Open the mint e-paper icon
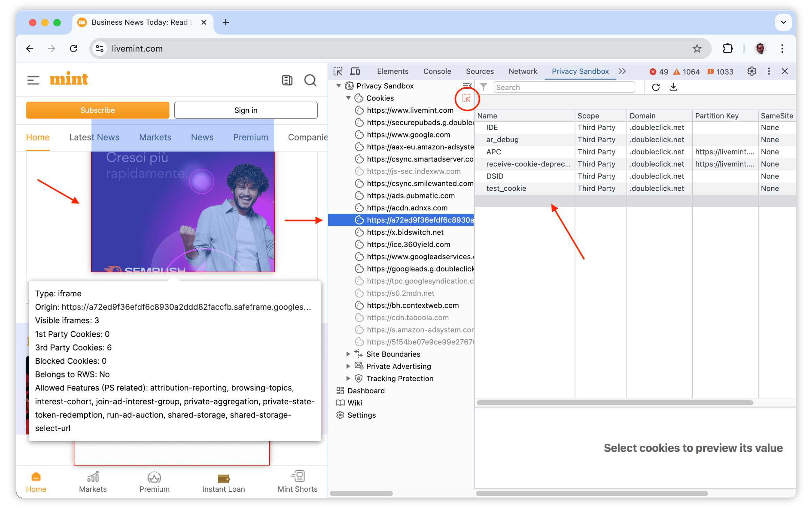Screen dimensions: 812x508 (287, 80)
